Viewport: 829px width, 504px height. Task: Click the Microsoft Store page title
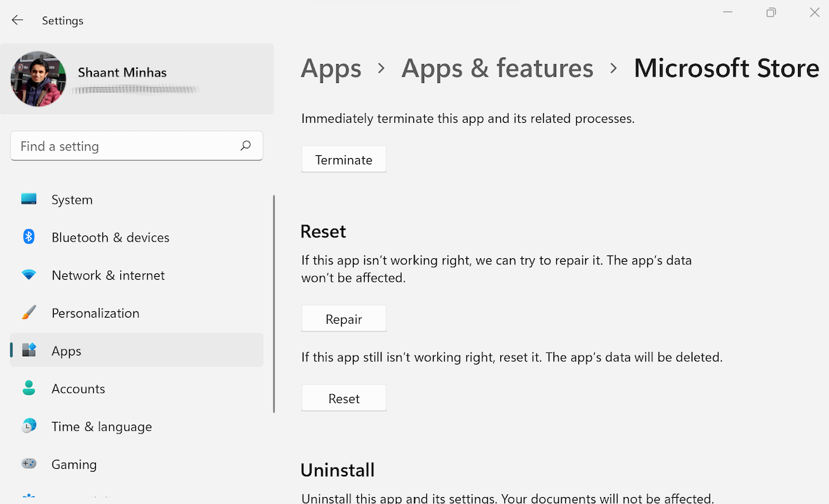(725, 68)
